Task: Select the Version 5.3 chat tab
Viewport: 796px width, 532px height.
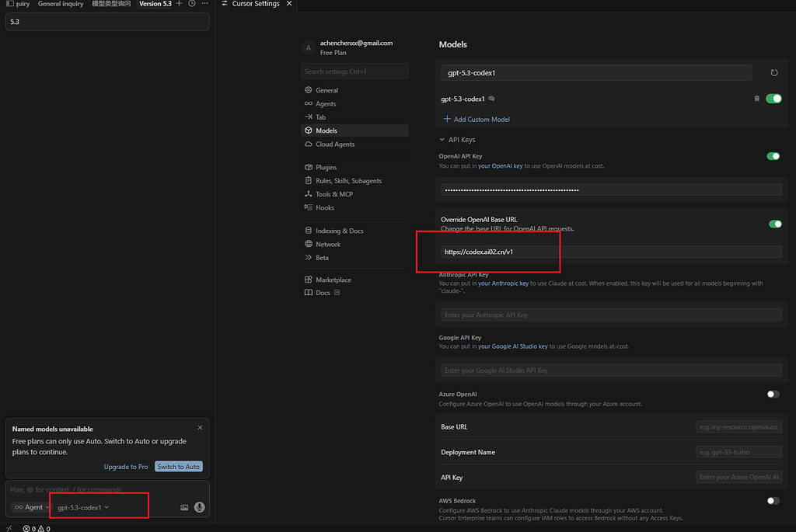Action: 155,4
